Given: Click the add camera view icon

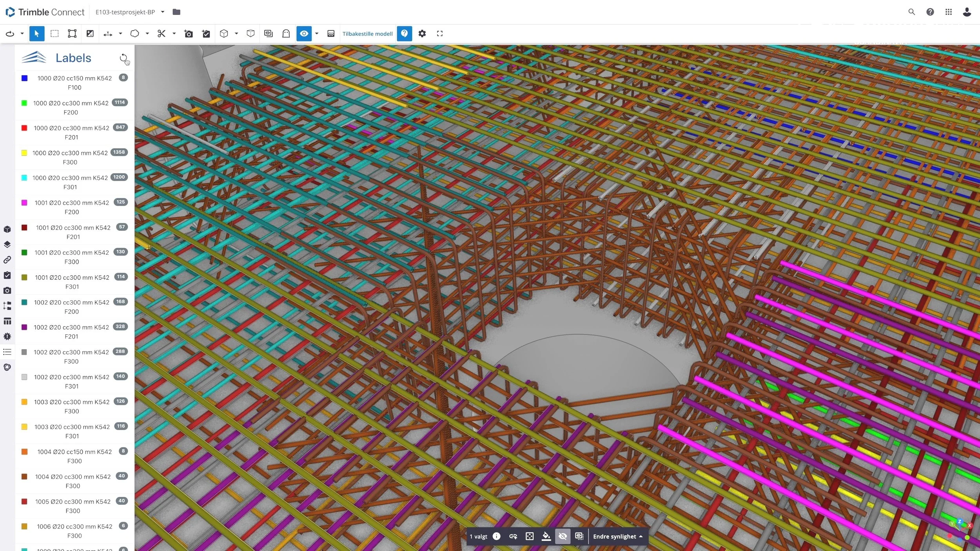Looking at the screenshot, I should [x=189, y=34].
